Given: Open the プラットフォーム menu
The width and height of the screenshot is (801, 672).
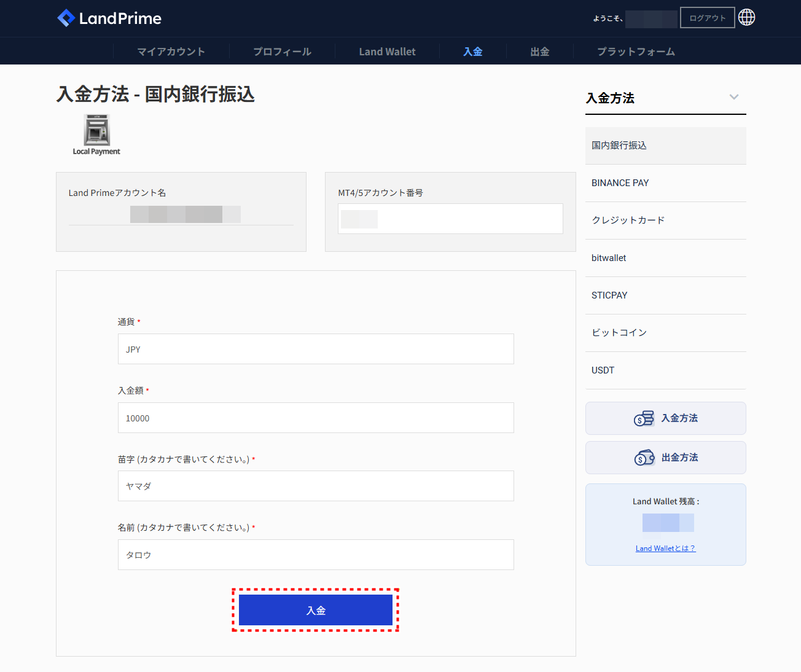Looking at the screenshot, I should (636, 52).
